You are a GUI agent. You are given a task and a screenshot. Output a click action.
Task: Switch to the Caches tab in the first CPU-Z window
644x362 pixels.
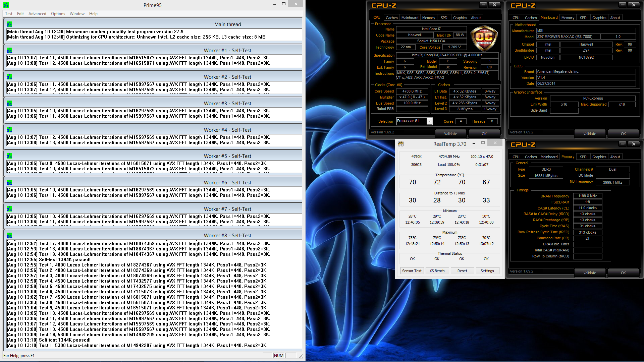pyautogui.click(x=391, y=18)
